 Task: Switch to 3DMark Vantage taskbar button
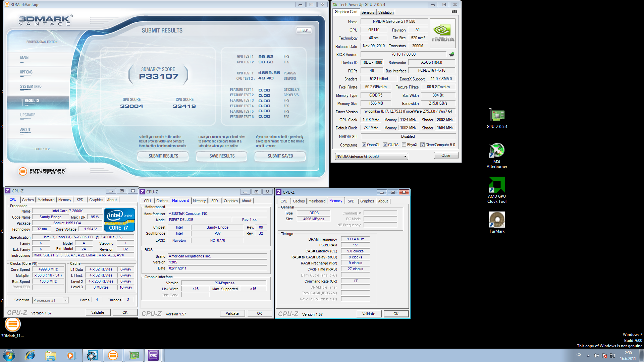click(113, 355)
